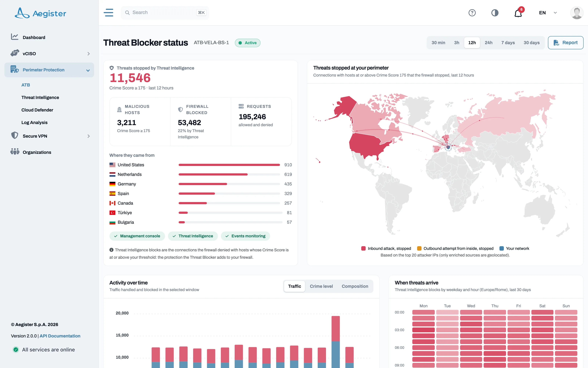Open the user avatar menu

pyautogui.click(x=577, y=13)
